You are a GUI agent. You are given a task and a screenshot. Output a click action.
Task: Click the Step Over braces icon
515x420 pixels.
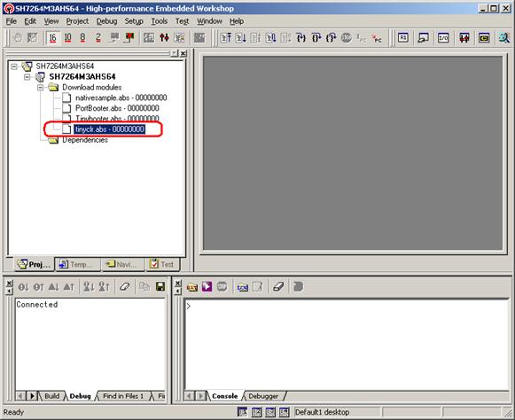tap(316, 38)
